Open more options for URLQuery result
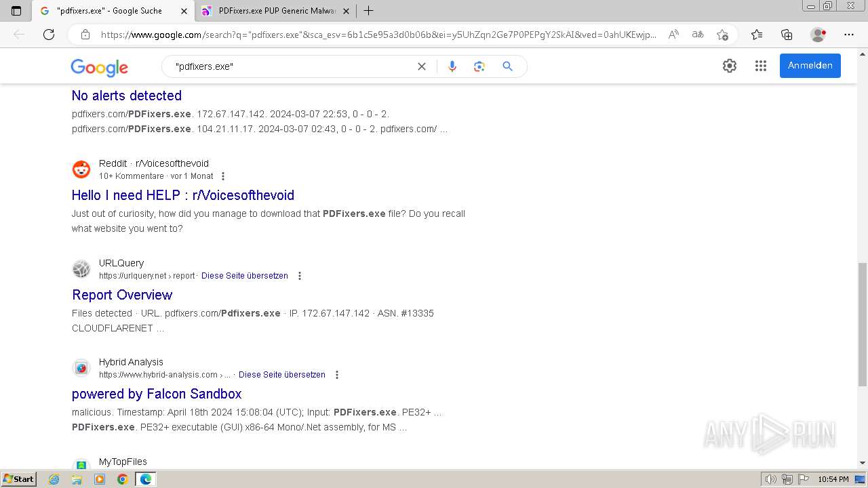Screen dimensions: 868x488 tap(300, 276)
